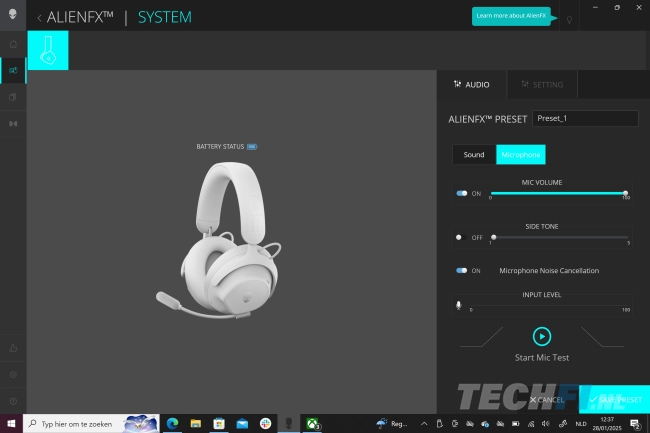Click the SAVE PRESET button
This screenshot has height=433, width=650.
(x=614, y=399)
